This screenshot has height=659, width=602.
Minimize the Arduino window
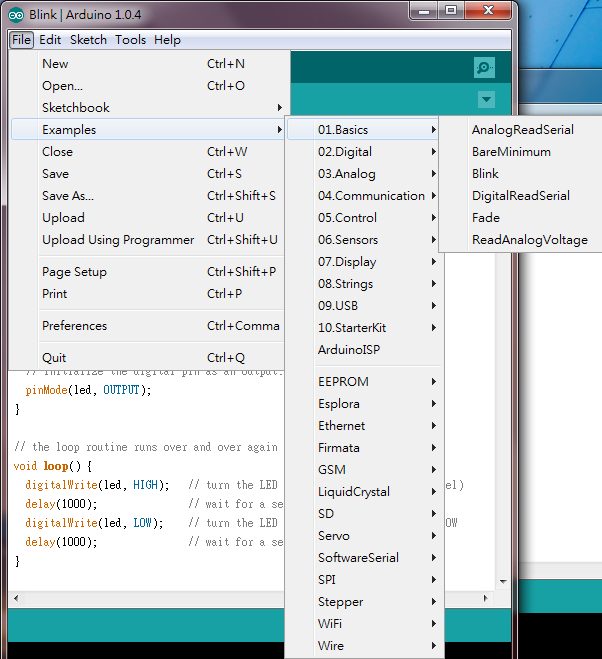coord(424,11)
